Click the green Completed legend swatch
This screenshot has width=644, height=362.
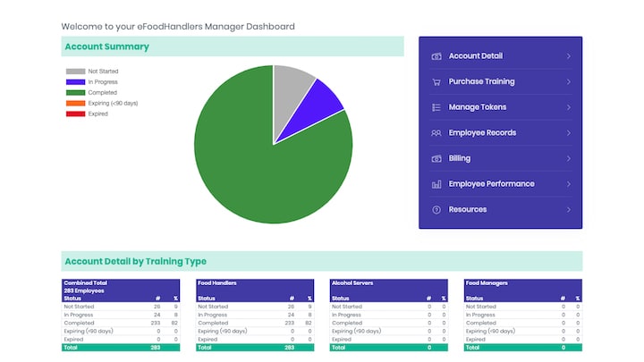point(75,93)
